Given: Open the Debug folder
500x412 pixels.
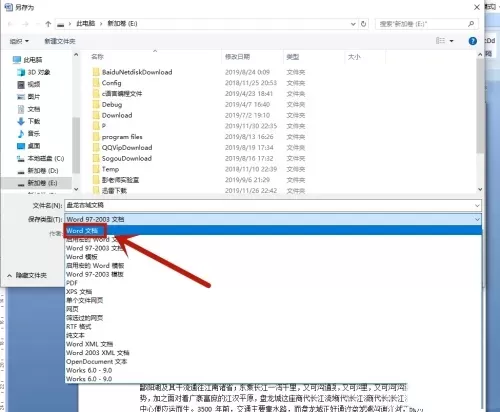Looking at the screenshot, I should click(107, 104).
